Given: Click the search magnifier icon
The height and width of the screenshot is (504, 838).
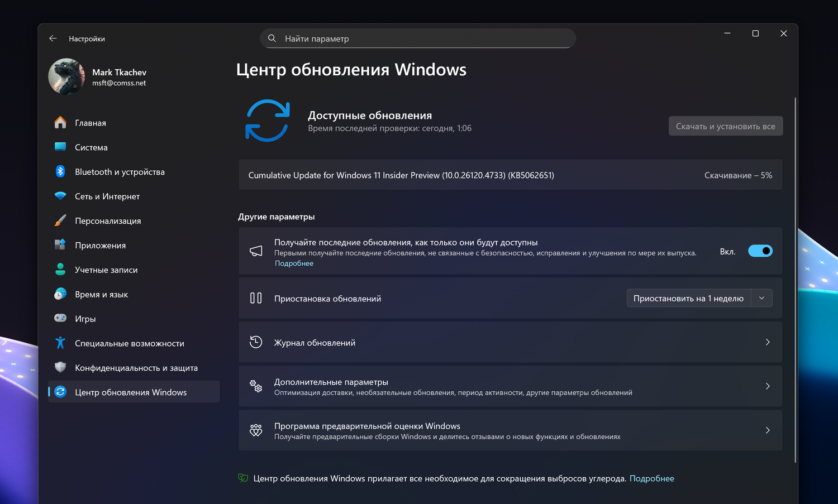Looking at the screenshot, I should click(272, 39).
